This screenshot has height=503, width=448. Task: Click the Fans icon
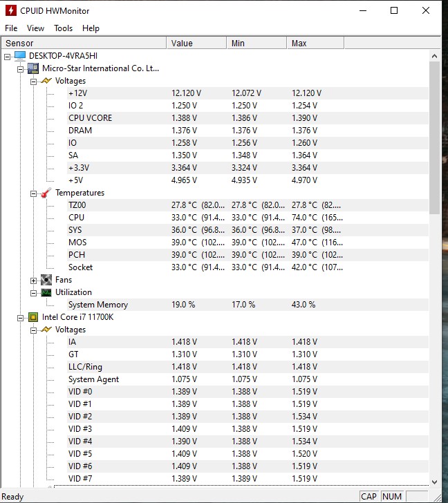click(46, 280)
